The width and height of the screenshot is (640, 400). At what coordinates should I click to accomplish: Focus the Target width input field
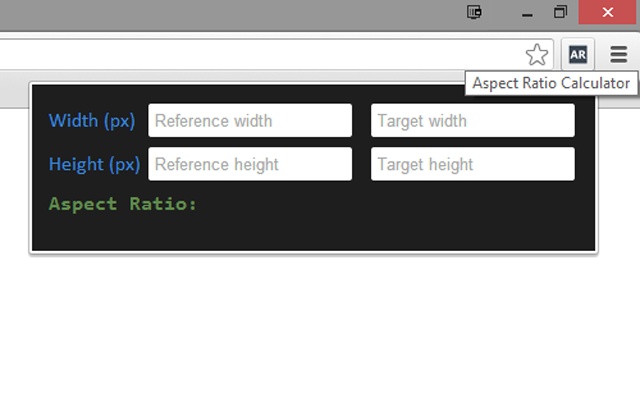473,120
